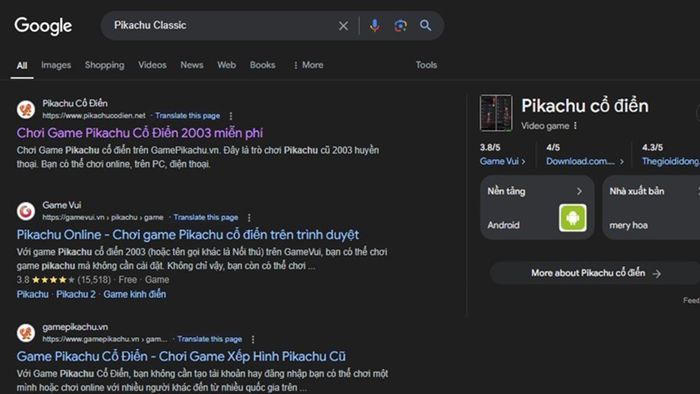Image resolution: width=700 pixels, height=394 pixels.
Task: Expand the More tabs menu
Action: 308,65
